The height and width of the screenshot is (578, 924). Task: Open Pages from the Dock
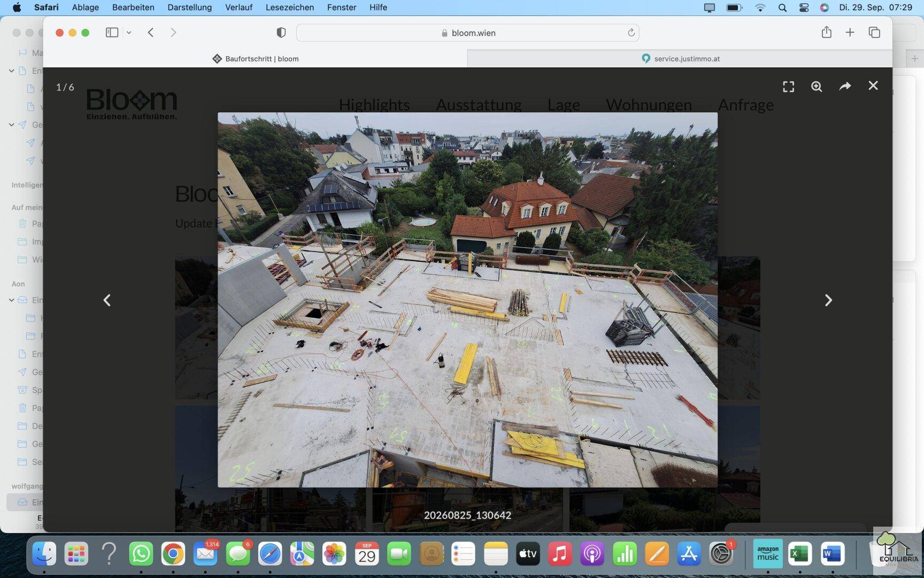click(657, 554)
